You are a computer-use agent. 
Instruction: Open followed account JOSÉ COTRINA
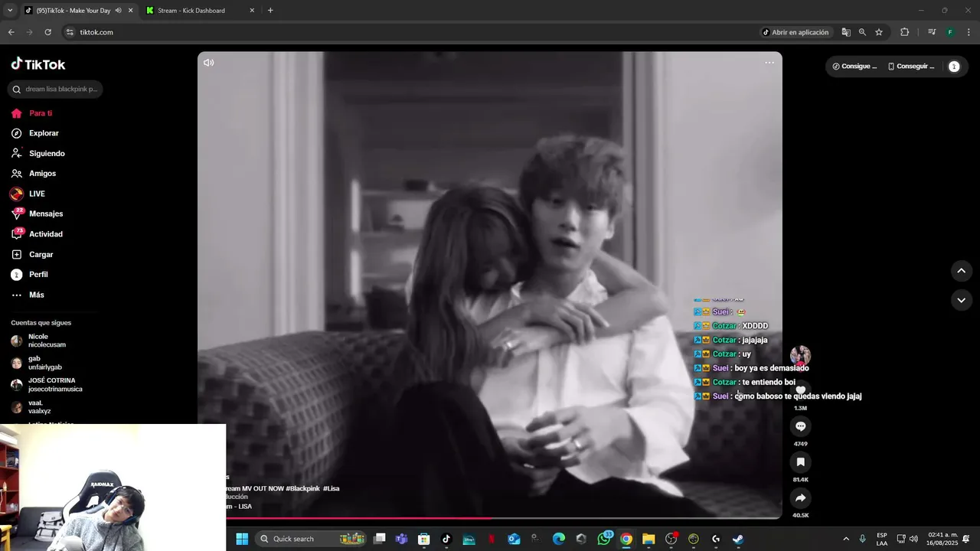pyautogui.click(x=47, y=385)
